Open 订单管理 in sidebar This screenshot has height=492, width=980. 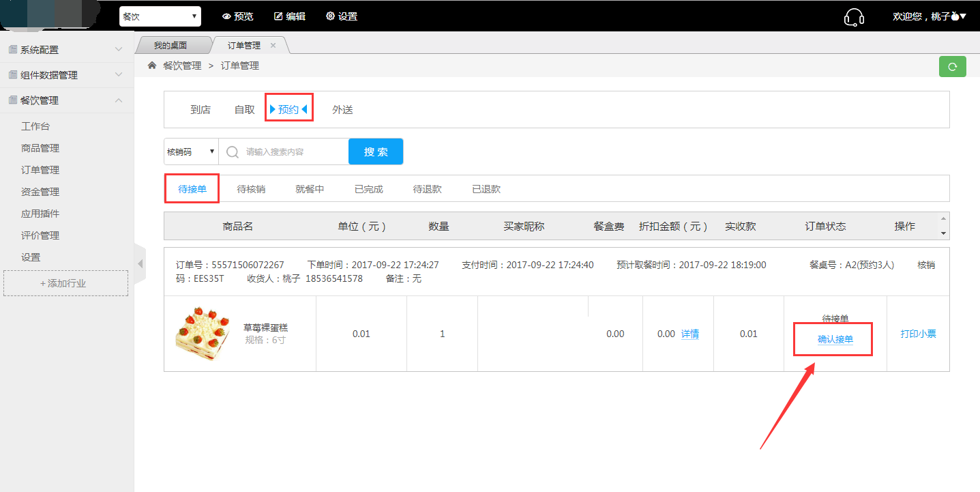40,170
